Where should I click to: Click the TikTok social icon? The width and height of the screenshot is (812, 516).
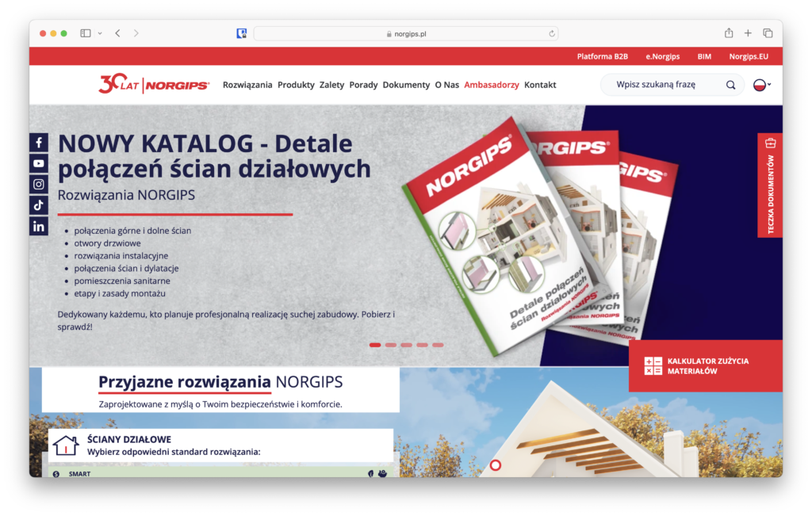39,205
